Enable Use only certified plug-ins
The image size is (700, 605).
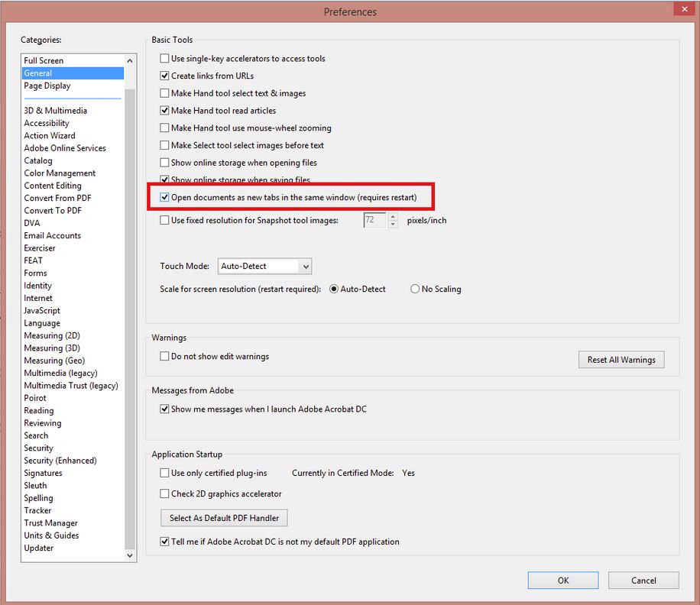tap(164, 473)
